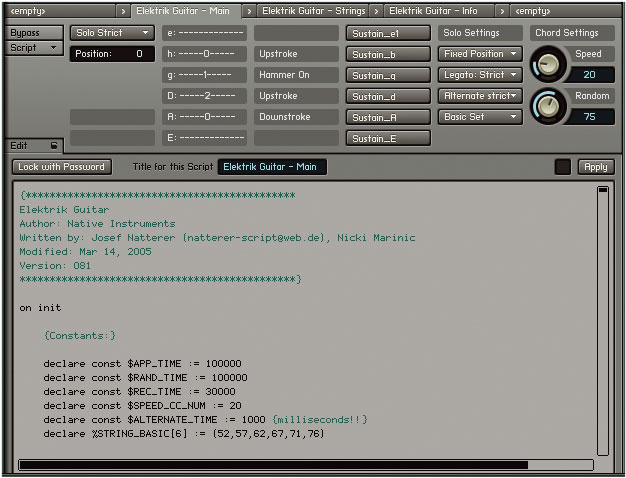Click the D string tablature display
Screen dimensions: 626x478
click(204, 96)
